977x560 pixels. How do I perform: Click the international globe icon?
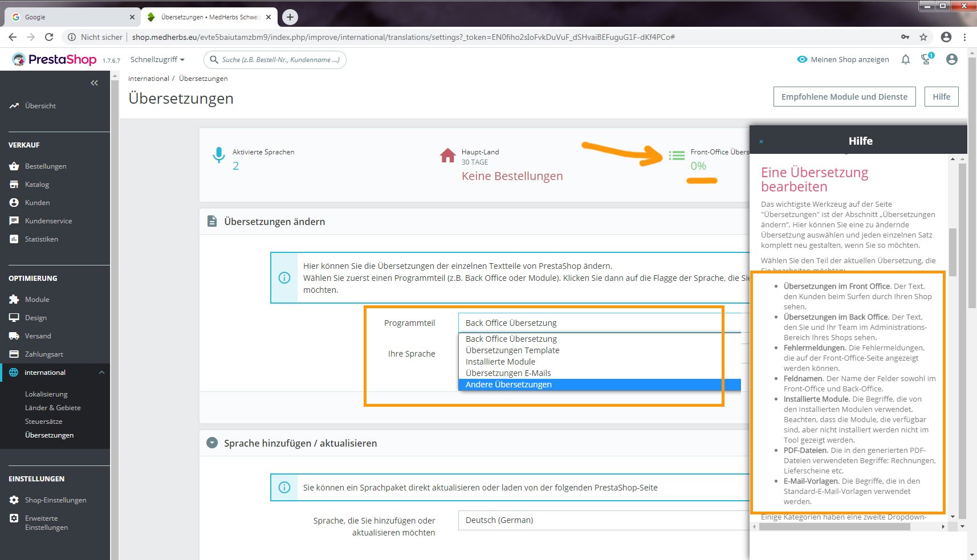(14, 373)
